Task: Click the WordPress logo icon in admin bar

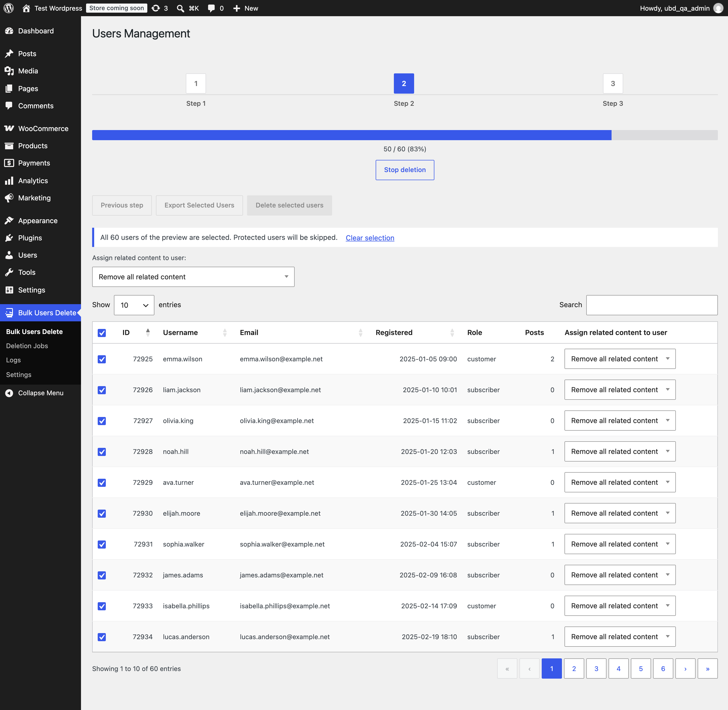Action: pos(9,8)
